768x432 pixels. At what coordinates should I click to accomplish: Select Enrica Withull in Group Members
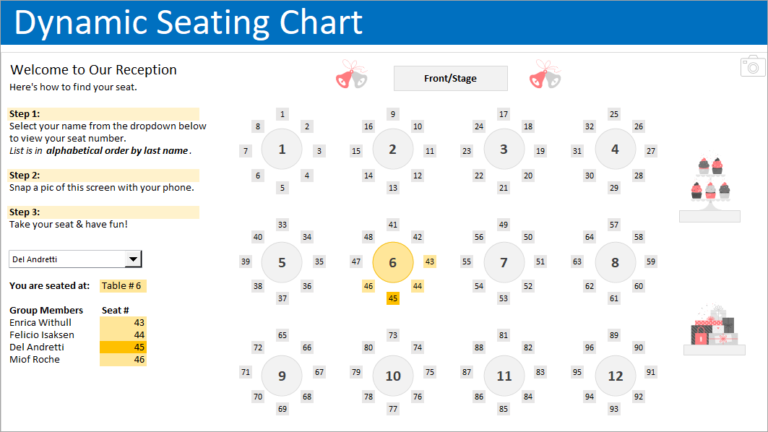42,323
